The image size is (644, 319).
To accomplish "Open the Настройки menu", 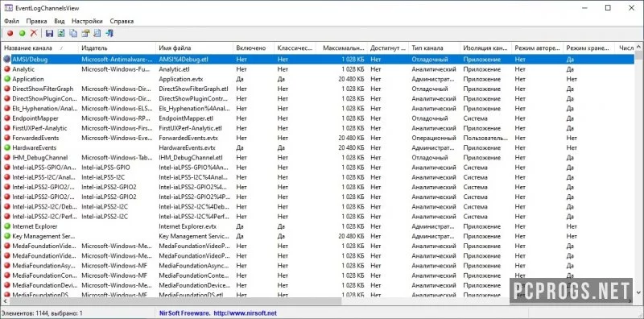I will tap(87, 21).
